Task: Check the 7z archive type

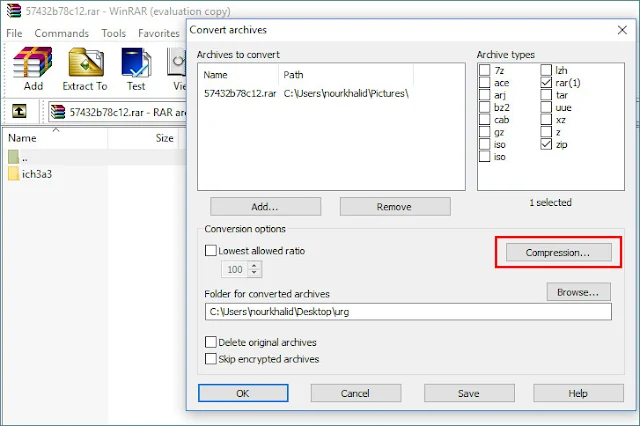Action: [x=484, y=70]
